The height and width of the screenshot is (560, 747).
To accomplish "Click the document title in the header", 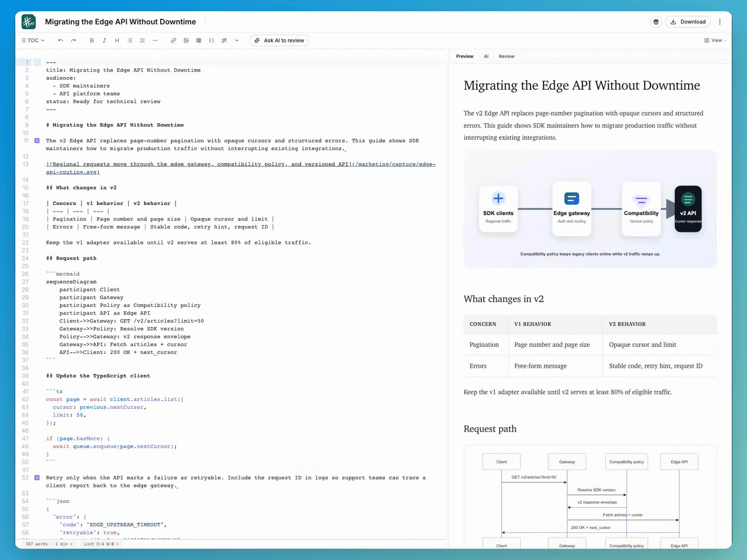I will coord(120,22).
